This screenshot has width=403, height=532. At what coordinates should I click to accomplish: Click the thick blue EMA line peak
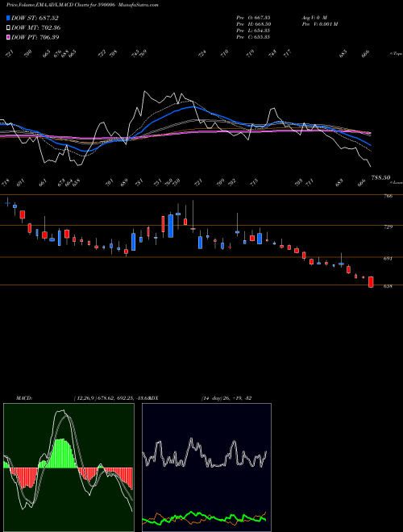tap(192, 106)
